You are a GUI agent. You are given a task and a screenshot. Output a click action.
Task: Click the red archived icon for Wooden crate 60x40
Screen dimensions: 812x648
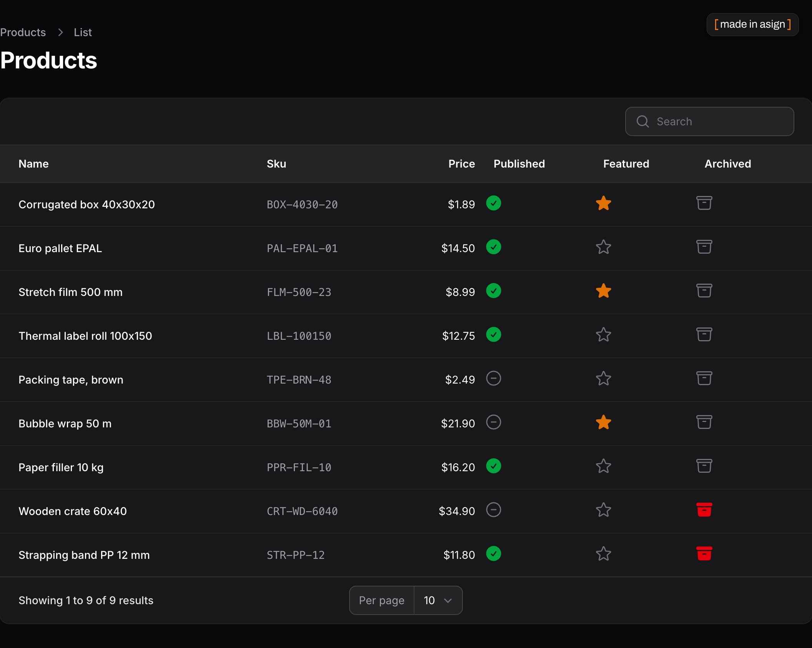(x=704, y=510)
